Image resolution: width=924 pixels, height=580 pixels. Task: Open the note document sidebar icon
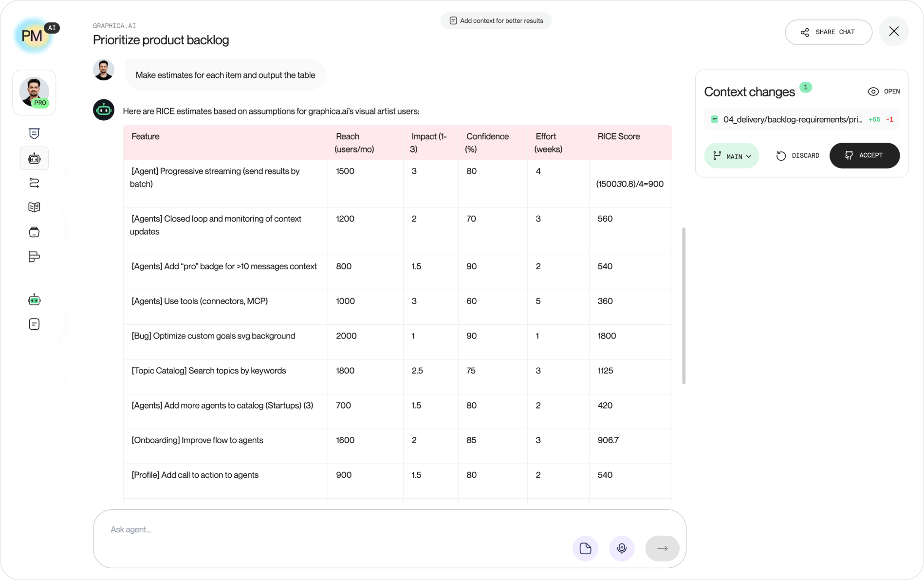coord(34,324)
